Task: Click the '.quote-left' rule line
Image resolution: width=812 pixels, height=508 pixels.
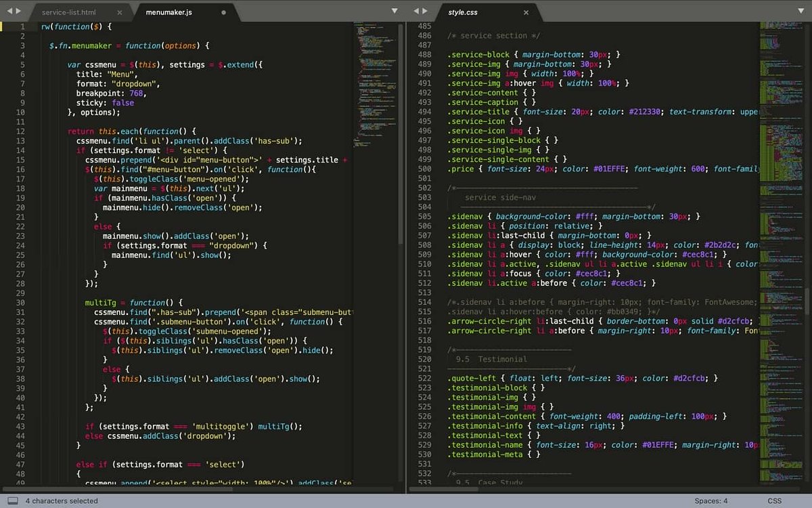Action: (x=583, y=378)
